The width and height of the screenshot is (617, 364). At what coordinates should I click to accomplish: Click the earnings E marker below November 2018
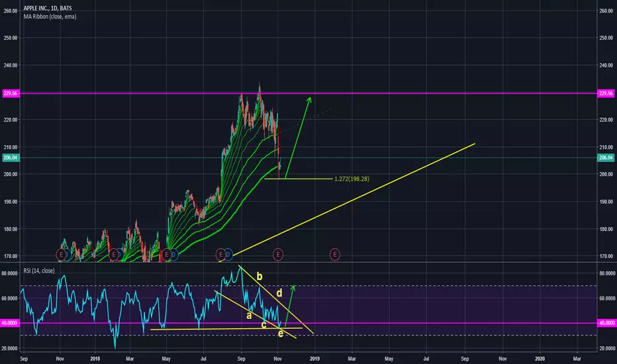tap(278, 255)
